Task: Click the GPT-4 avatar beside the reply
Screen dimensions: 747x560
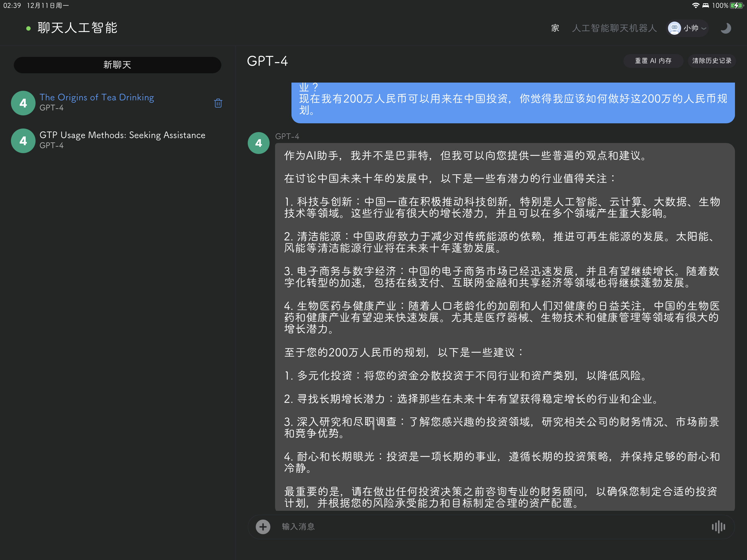Action: pyautogui.click(x=259, y=143)
